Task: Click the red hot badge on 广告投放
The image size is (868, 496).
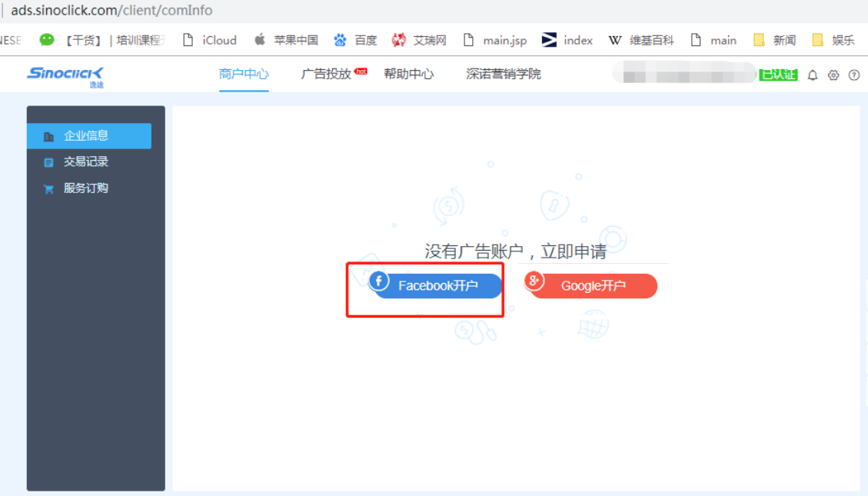Action: (361, 71)
